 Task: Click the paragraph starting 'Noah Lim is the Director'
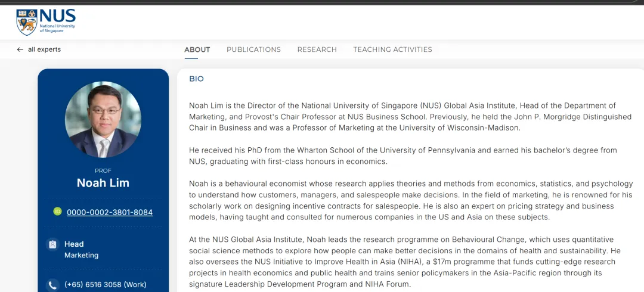click(410, 117)
